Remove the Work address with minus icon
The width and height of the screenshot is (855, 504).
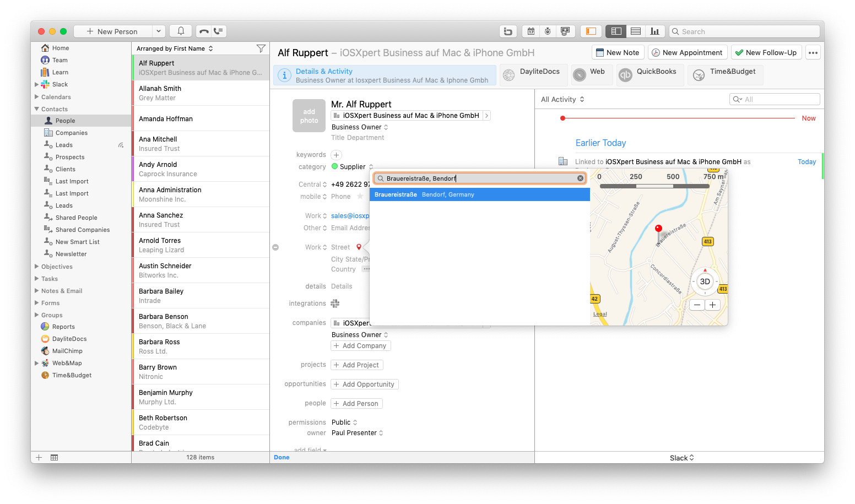(x=275, y=247)
